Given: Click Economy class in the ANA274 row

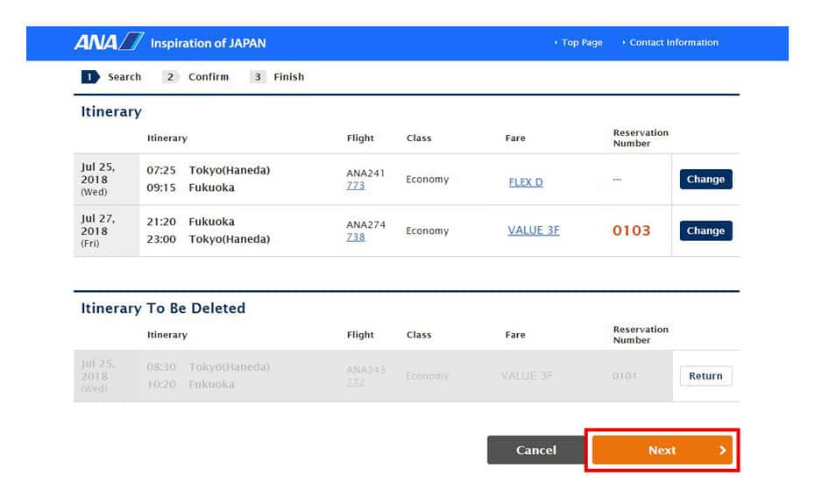Looking at the screenshot, I should (428, 231).
